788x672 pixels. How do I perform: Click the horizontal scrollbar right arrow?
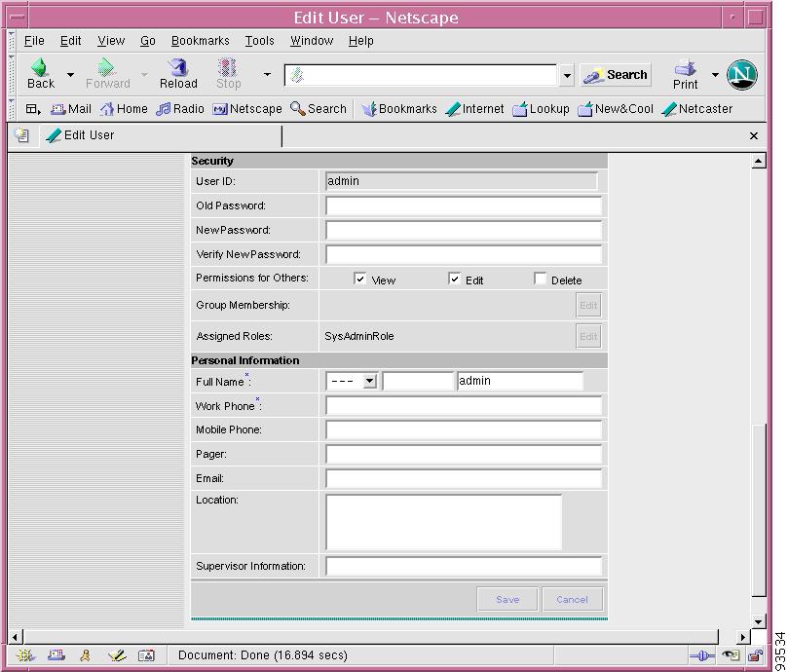coord(743,637)
